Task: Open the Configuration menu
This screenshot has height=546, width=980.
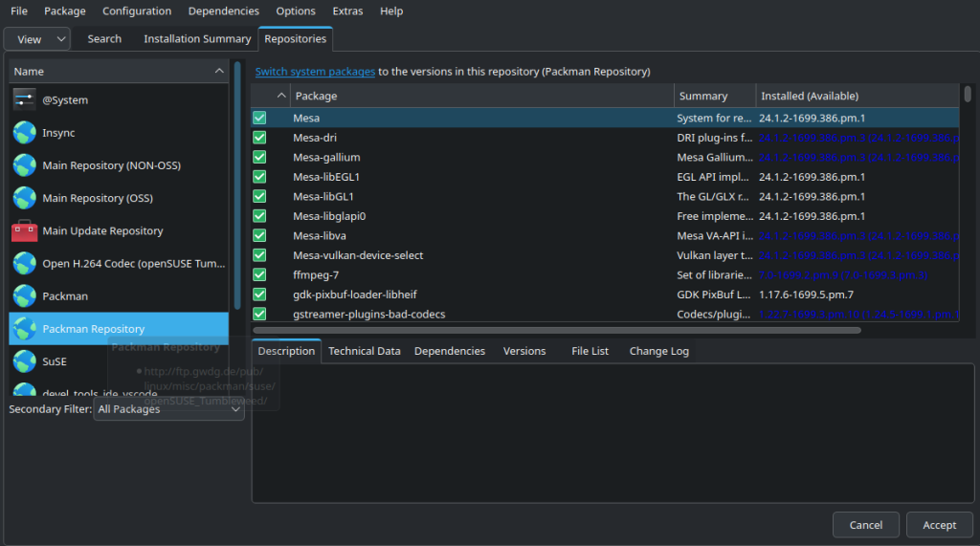Action: tap(137, 11)
